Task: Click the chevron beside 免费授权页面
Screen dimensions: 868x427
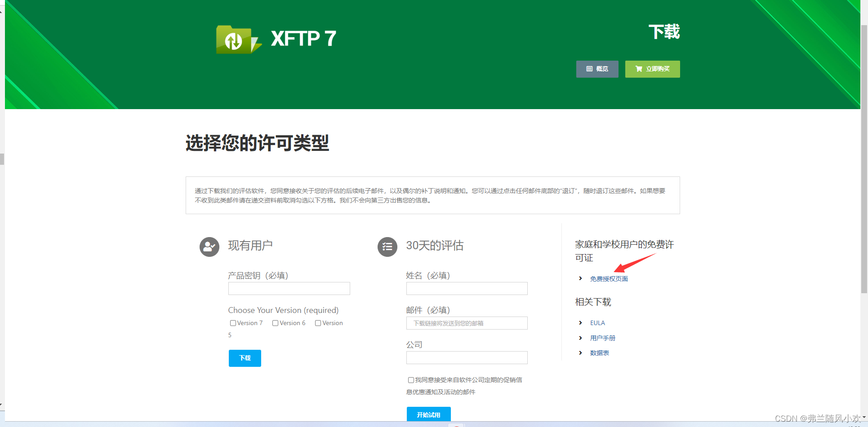Action: click(580, 278)
